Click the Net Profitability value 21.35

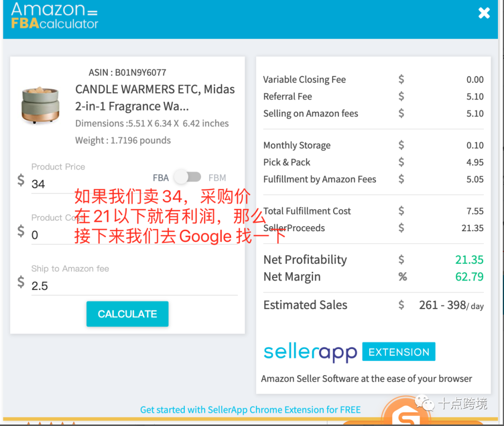pyautogui.click(x=469, y=260)
